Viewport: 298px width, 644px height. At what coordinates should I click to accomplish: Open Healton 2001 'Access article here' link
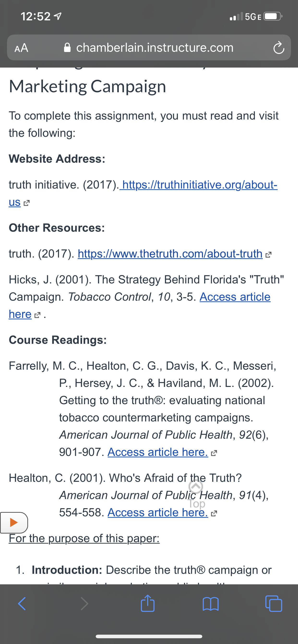tap(158, 512)
